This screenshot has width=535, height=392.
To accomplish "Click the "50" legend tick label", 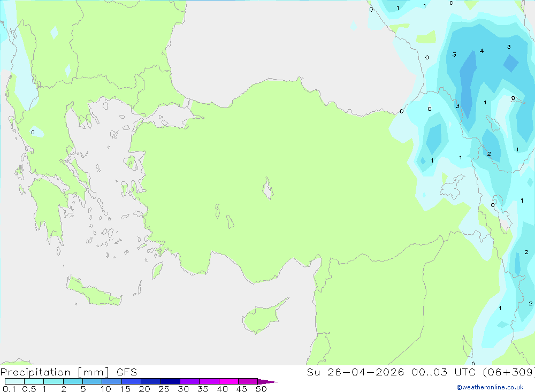I will point(261,389).
